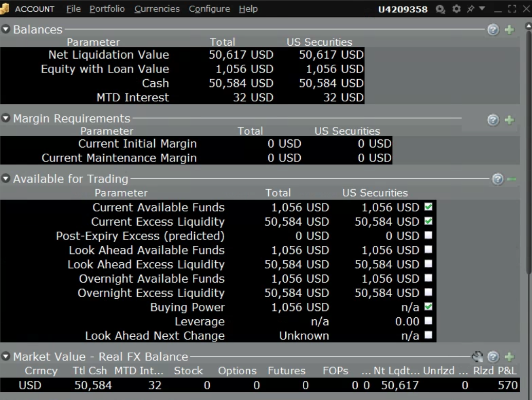532x400 pixels.
Task: Click the help icon in Balances section
Action: [x=493, y=30]
